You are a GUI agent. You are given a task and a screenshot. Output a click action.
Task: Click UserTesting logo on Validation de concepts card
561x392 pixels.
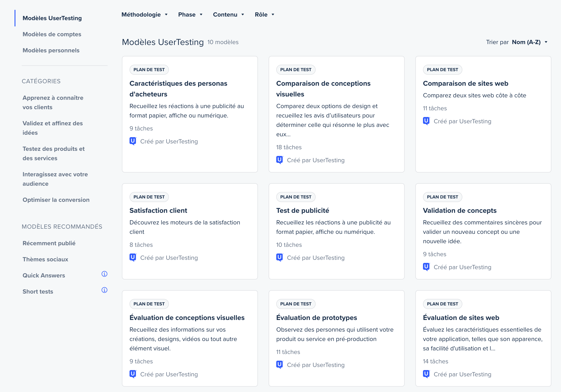426,267
